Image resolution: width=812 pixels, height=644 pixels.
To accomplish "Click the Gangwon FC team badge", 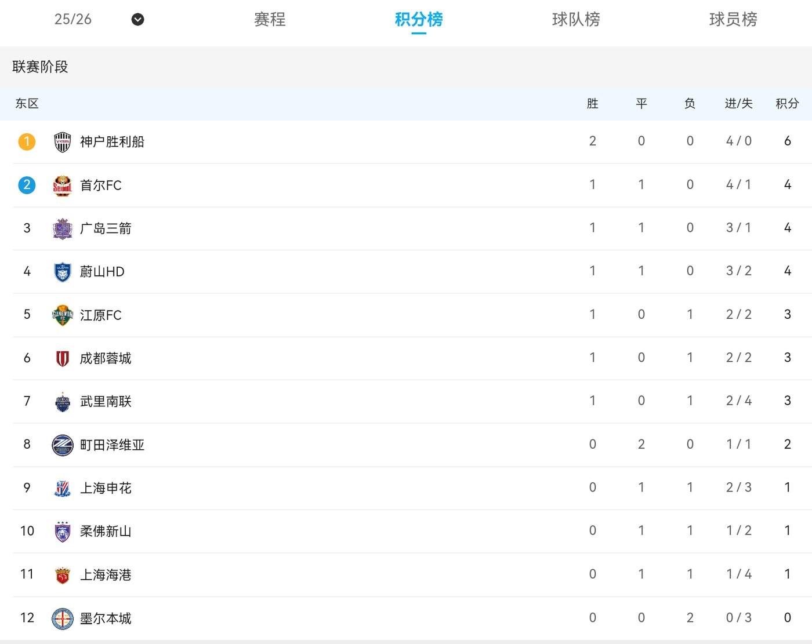I will click(x=62, y=315).
